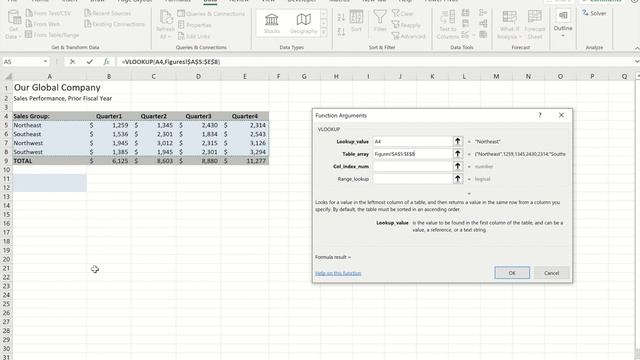Viewport: 640px width, 360px height.
Task: Click the Select All corner triangle
Action: [7, 76]
